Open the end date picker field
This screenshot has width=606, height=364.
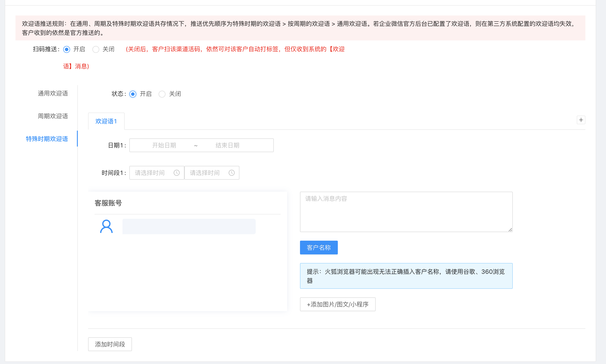227,145
